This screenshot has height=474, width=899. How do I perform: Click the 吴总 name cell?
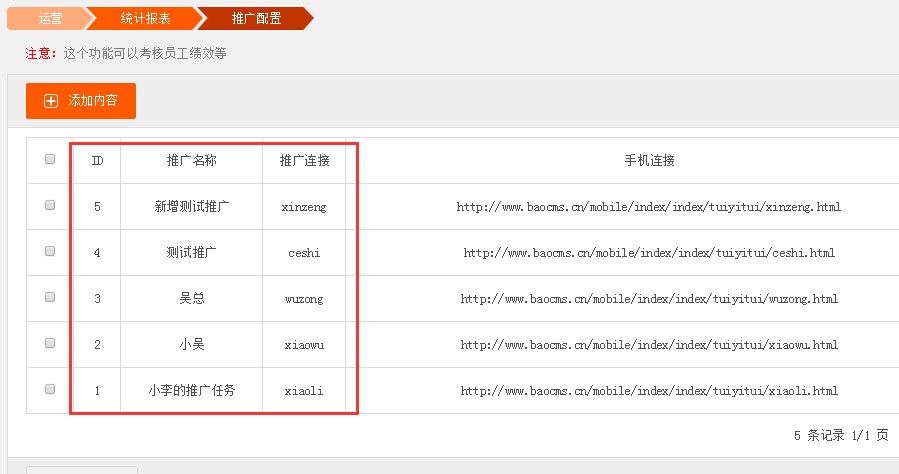tap(191, 298)
